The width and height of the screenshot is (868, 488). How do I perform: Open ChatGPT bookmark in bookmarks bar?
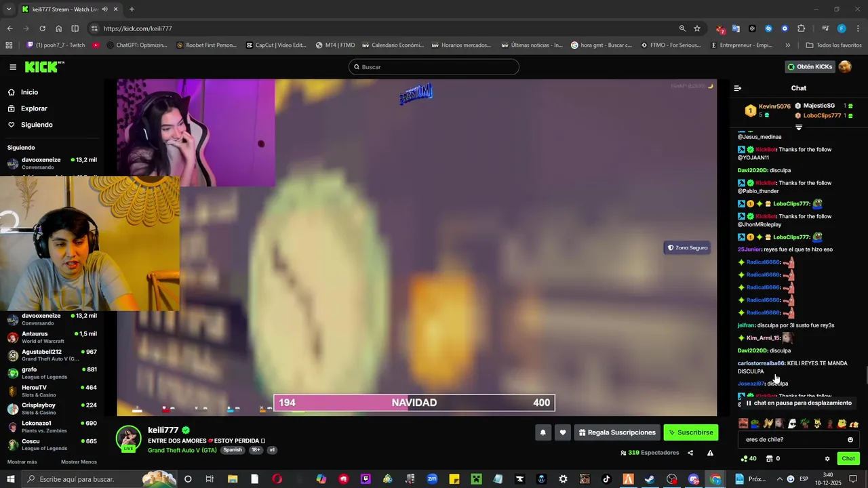pos(136,45)
